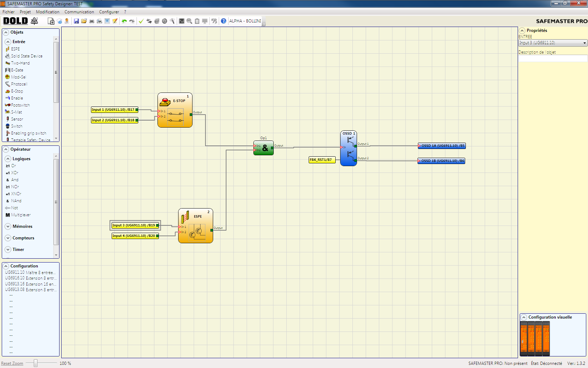Click the change configuration icon
Viewport: 588px width, 368px height.
coord(59,21)
